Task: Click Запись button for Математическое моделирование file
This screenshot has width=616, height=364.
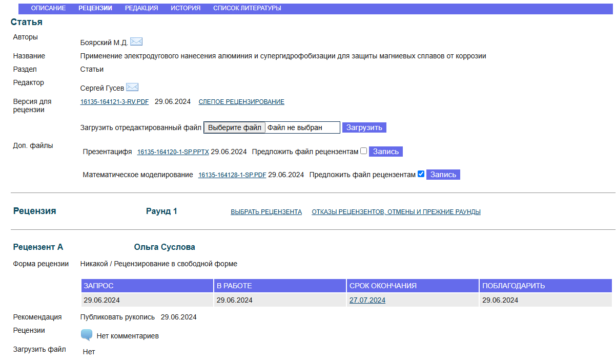Action: coord(443,175)
